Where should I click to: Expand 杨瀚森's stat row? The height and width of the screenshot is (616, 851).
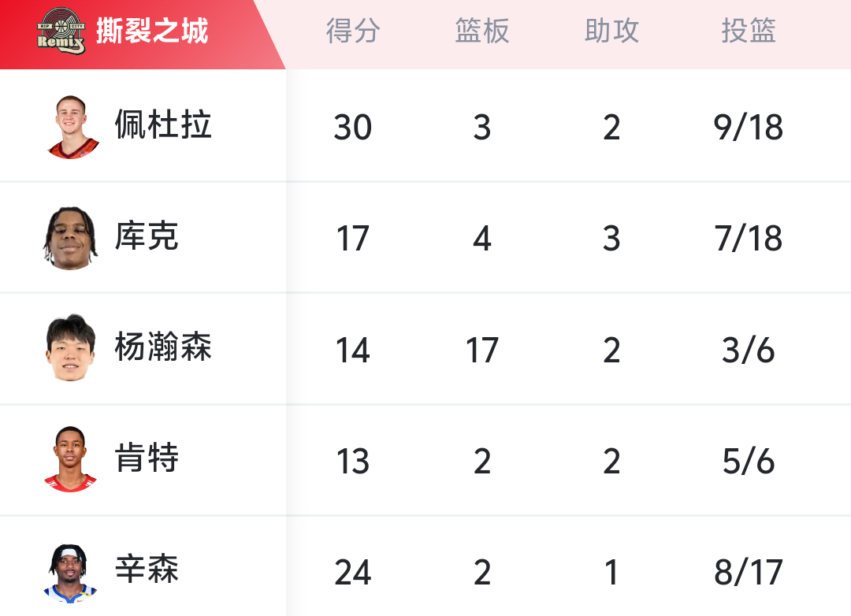[x=425, y=348]
